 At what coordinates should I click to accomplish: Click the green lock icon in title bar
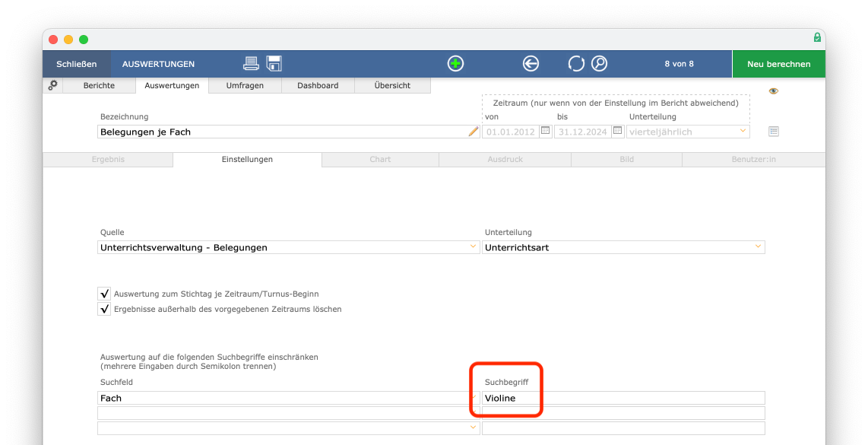pos(817,38)
